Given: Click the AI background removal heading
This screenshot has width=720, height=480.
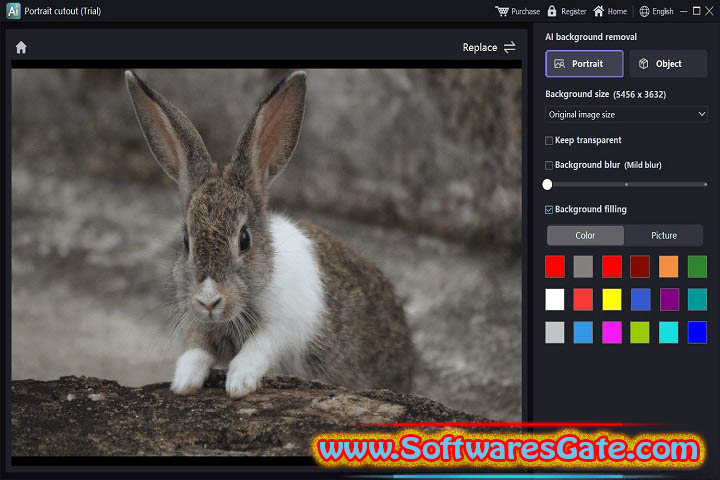Looking at the screenshot, I should click(x=591, y=37).
